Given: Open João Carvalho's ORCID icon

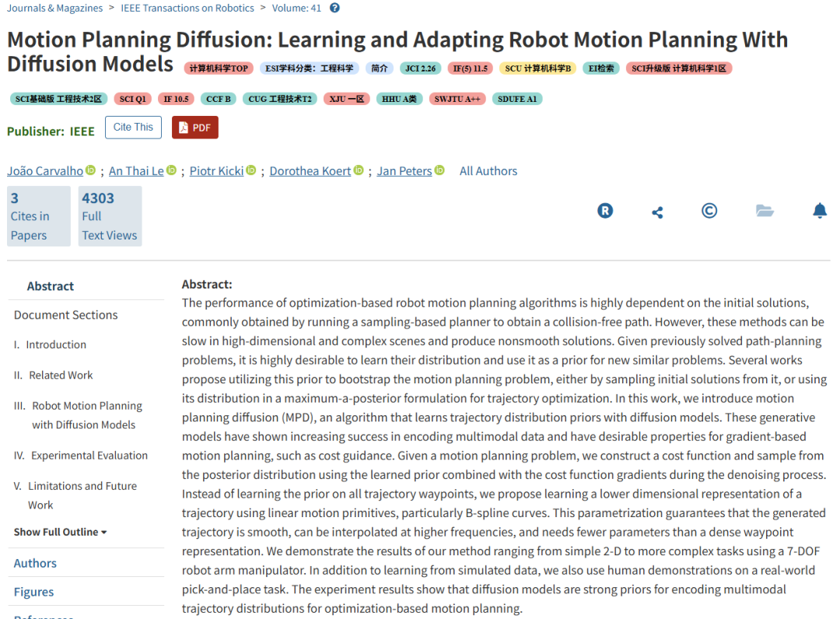Looking at the screenshot, I should [x=90, y=170].
